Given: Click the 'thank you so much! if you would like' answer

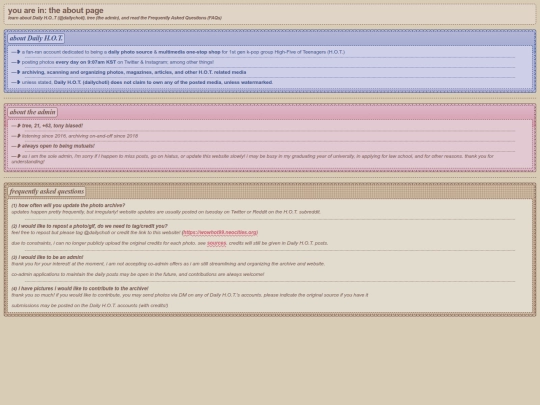Looking at the screenshot, I should (x=190, y=295).
